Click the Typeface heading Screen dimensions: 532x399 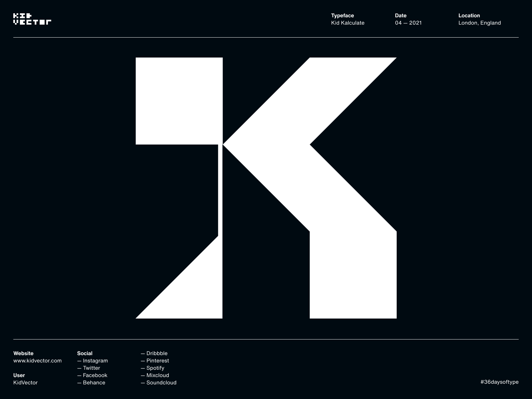coord(342,15)
